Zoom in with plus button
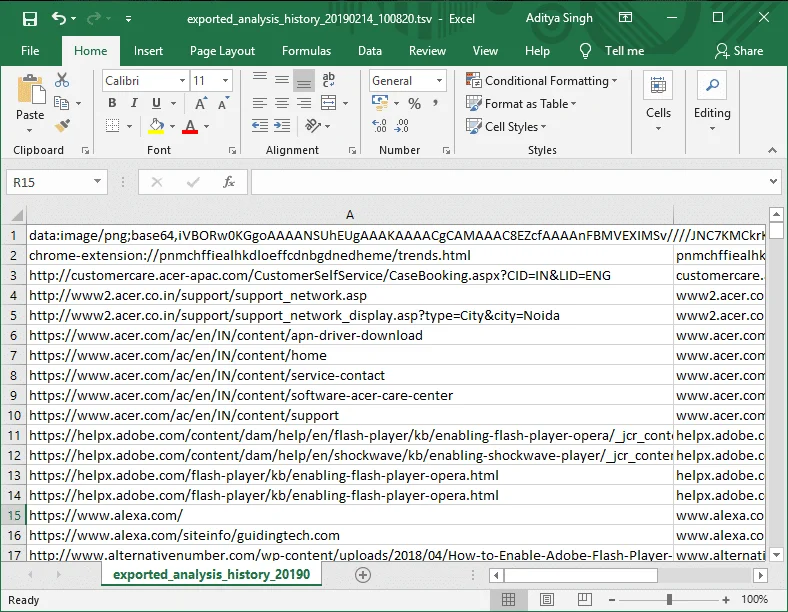 click(x=726, y=599)
